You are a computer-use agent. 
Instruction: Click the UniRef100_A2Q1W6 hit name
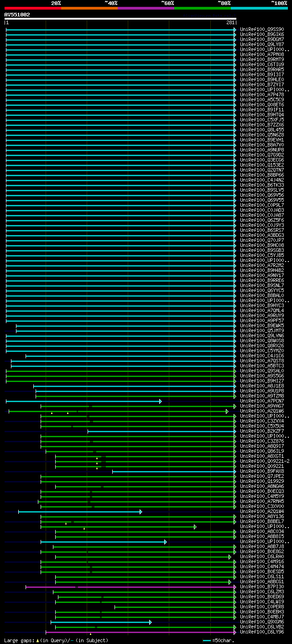pyautogui.click(x=262, y=411)
